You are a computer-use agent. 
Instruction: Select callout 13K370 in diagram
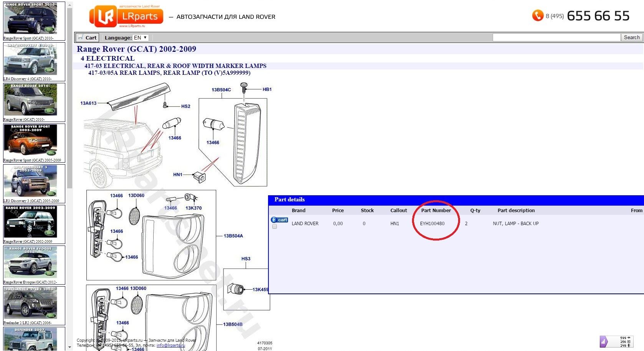click(194, 208)
